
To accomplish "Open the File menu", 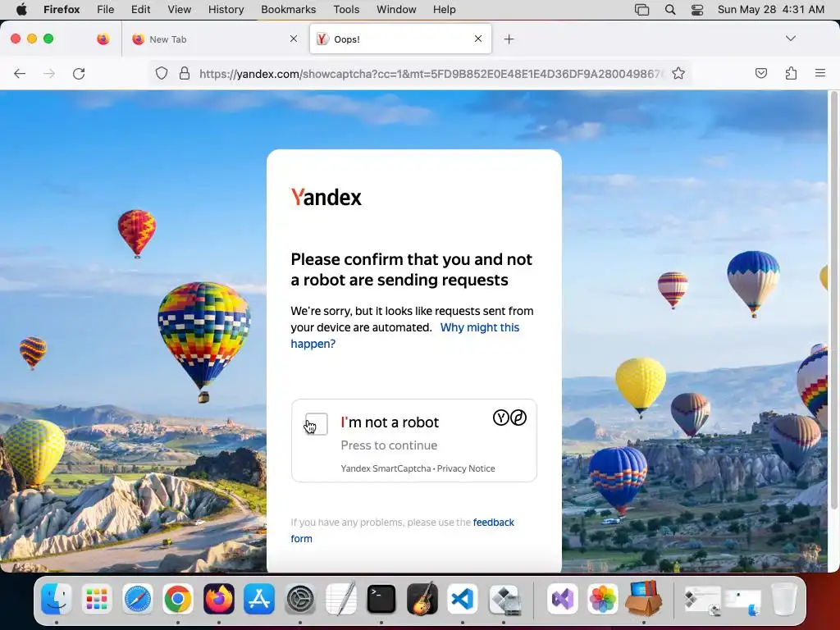I will click(106, 9).
